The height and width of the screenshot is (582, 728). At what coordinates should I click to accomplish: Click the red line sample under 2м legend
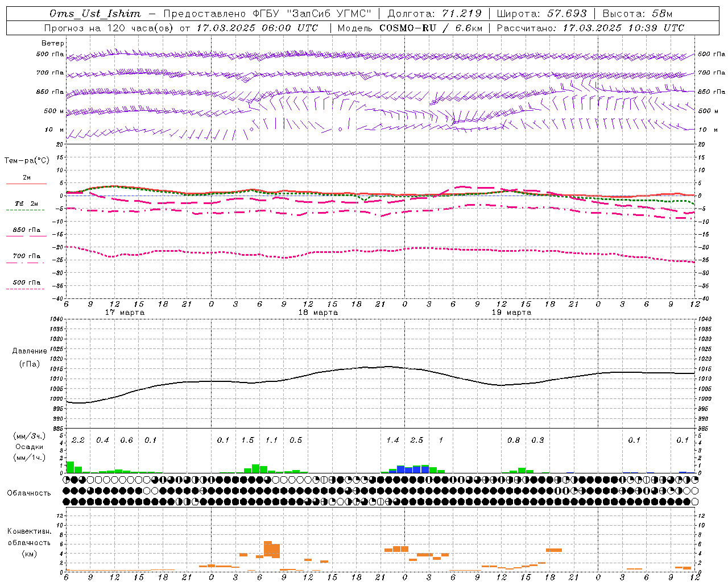pyautogui.click(x=26, y=184)
